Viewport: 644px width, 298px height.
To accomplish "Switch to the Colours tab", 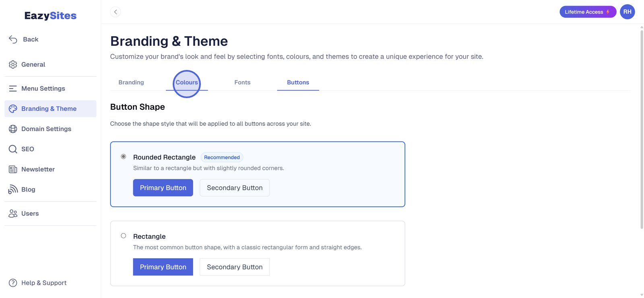I will [187, 82].
